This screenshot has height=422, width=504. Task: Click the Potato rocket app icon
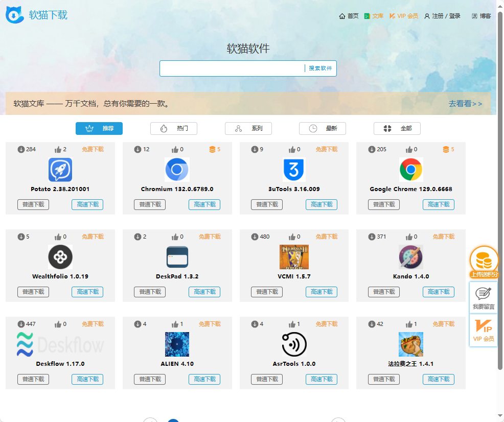click(x=60, y=169)
